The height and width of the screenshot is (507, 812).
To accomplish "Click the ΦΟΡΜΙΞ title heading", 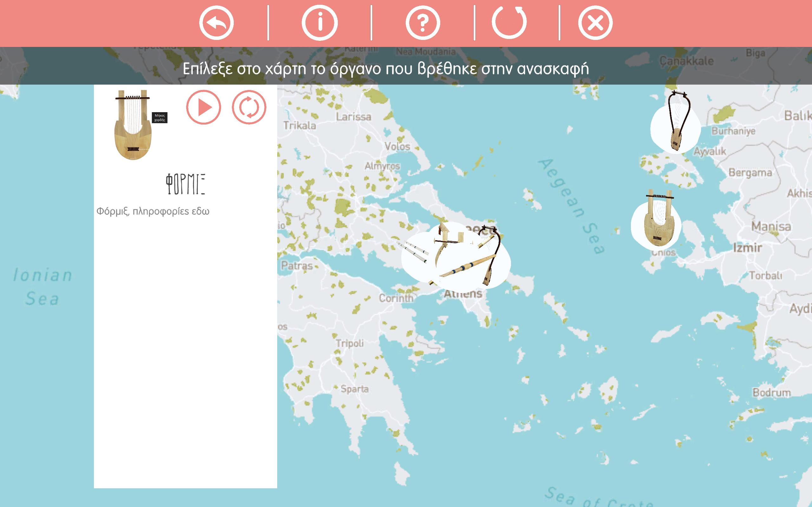I will click(185, 184).
